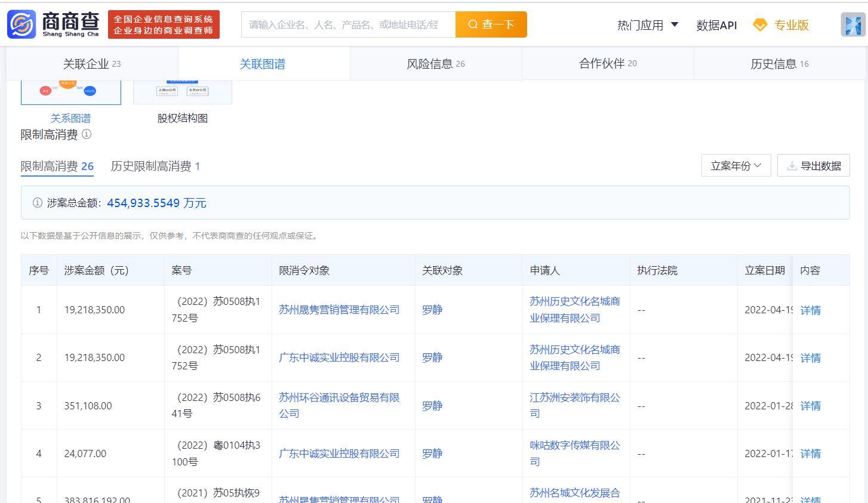Open the 数据API link
Viewport: 868px width, 503px height.
pyautogui.click(x=716, y=25)
